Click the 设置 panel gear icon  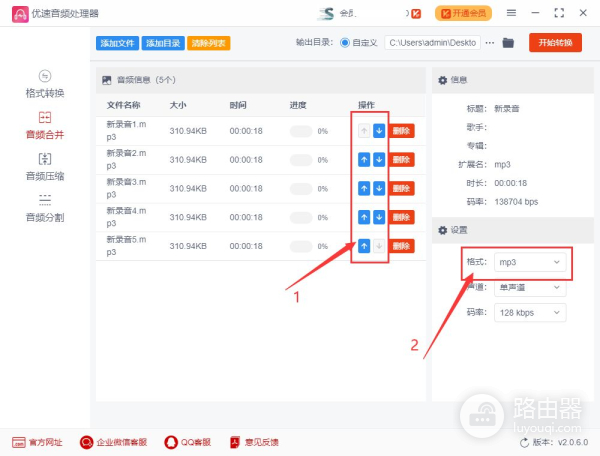(442, 230)
